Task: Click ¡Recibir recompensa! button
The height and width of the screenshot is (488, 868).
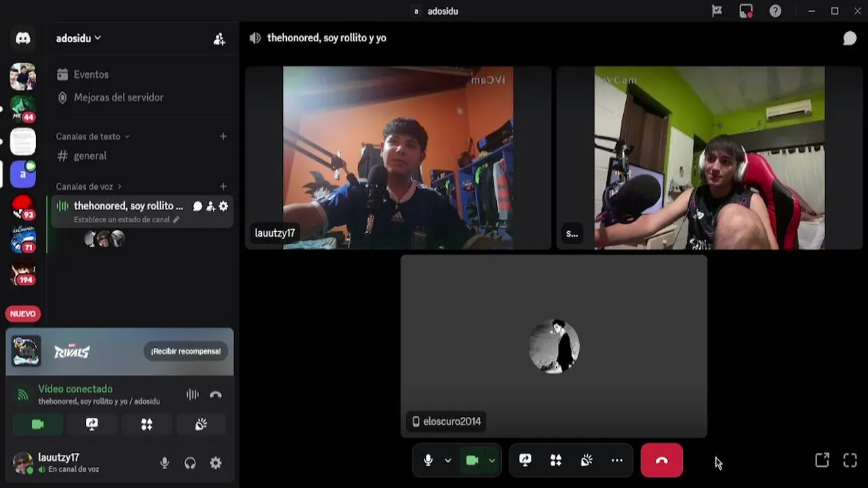Action: pyautogui.click(x=186, y=351)
